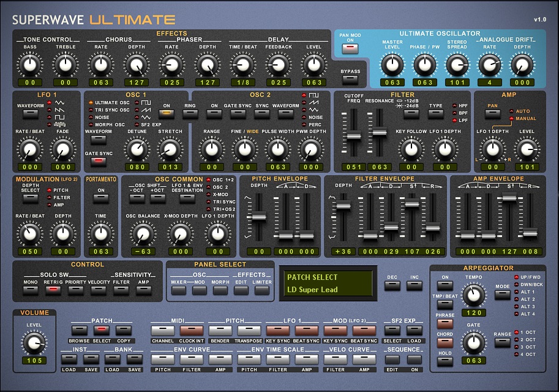
Task: Click the DEC patch decrement button
Action: pyautogui.click(x=392, y=285)
